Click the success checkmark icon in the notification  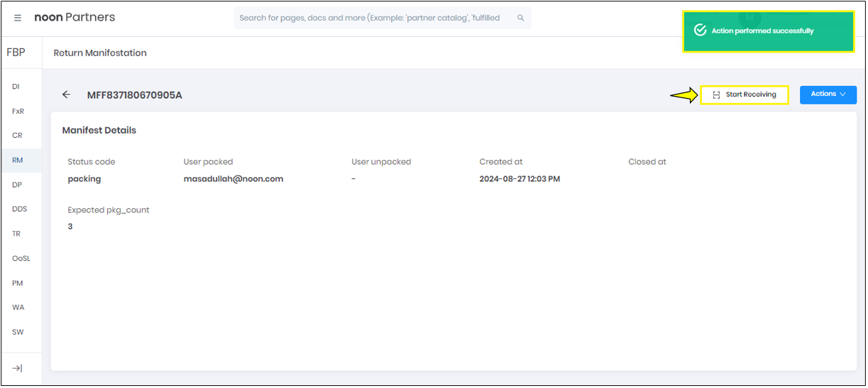click(700, 31)
